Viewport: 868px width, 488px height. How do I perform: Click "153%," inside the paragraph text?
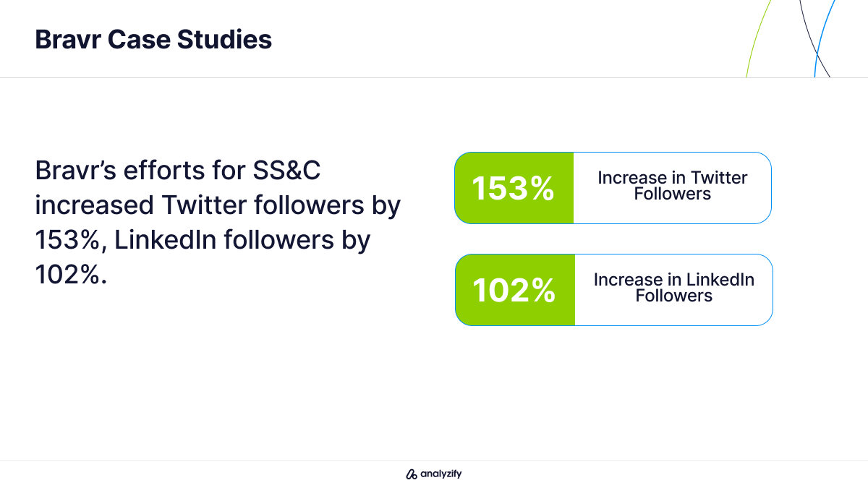point(71,240)
